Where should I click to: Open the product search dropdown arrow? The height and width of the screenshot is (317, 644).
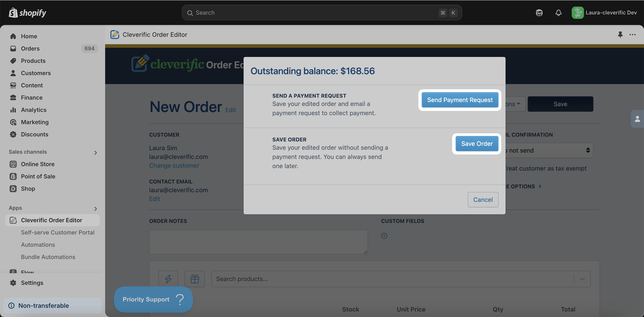[x=583, y=279]
